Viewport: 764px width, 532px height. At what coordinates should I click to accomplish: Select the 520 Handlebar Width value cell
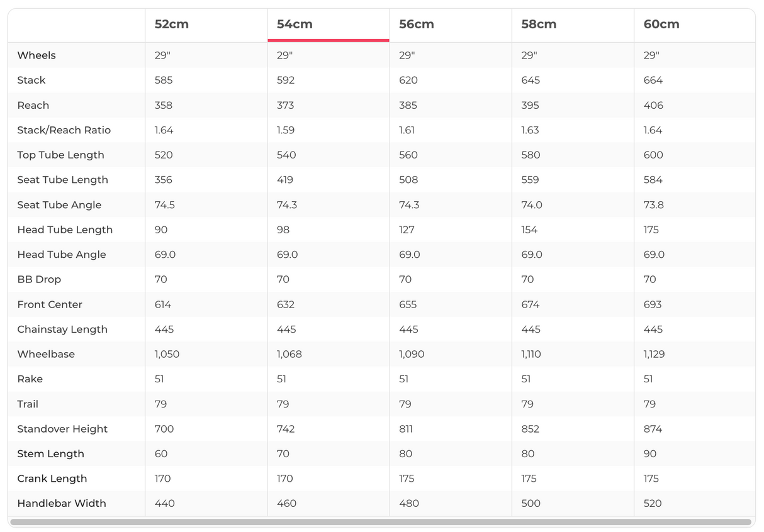[653, 503]
